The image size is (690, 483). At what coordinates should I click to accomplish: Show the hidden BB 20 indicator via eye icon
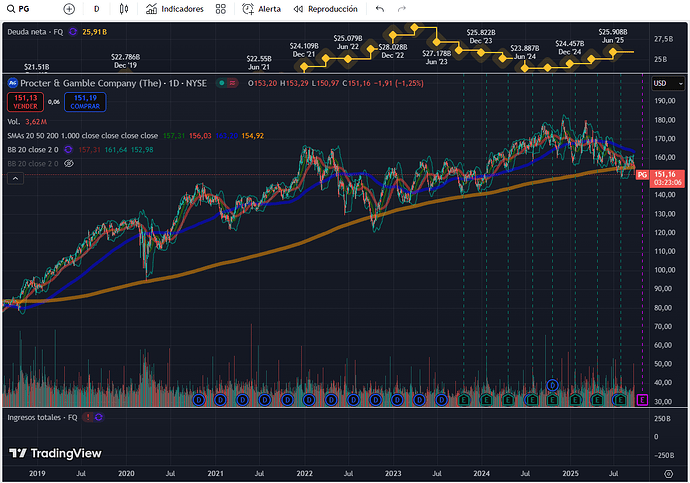70,162
